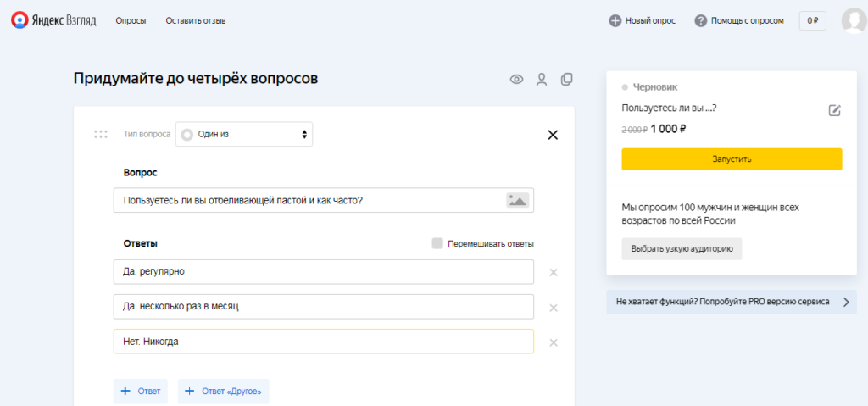
Task: Click "Выбрать узкую аудиторию" button
Action: [x=682, y=249]
